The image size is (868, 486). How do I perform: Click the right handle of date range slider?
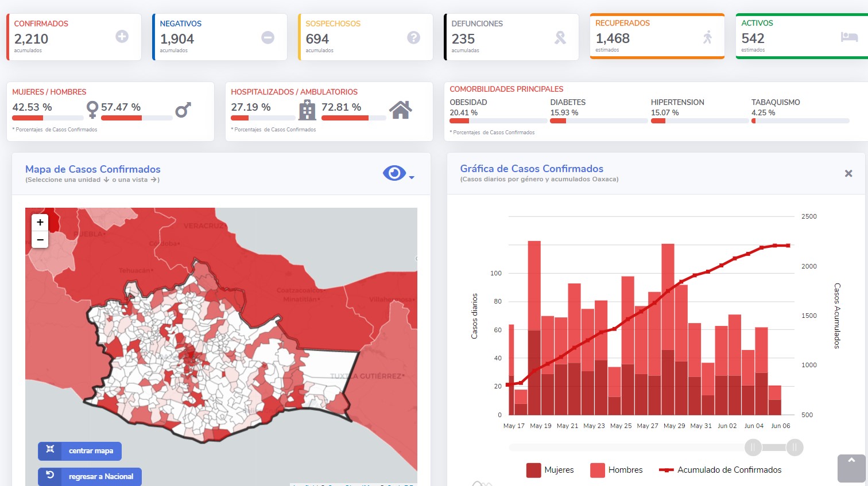[x=795, y=447]
